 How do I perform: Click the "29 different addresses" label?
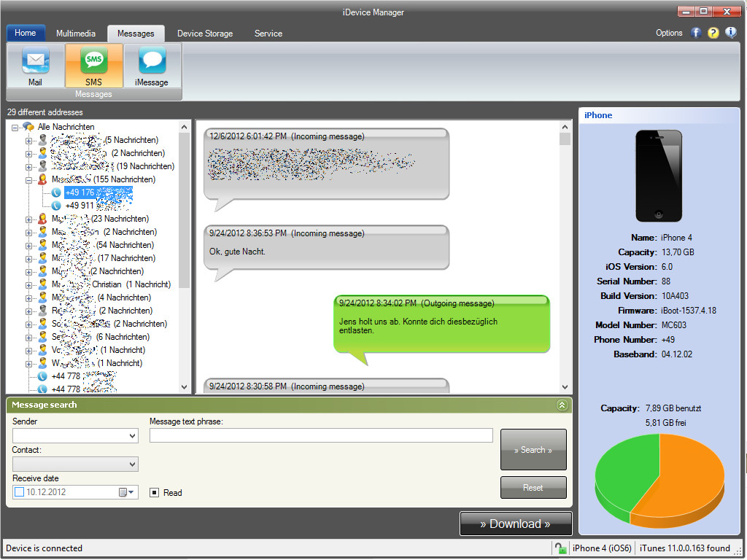(45, 112)
